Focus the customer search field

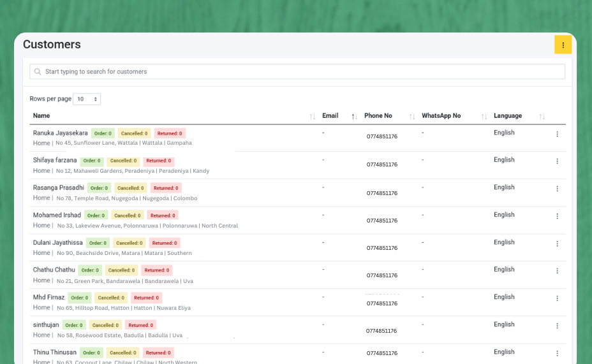(297, 71)
